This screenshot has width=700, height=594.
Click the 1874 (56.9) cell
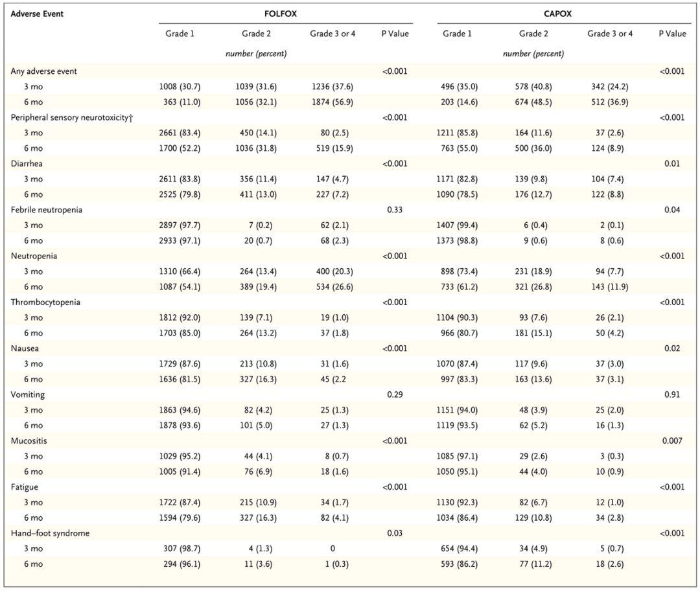(x=332, y=102)
